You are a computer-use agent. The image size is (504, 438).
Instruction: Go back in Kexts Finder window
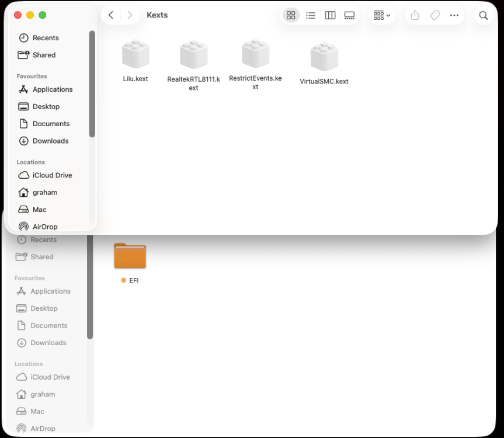pyautogui.click(x=111, y=15)
